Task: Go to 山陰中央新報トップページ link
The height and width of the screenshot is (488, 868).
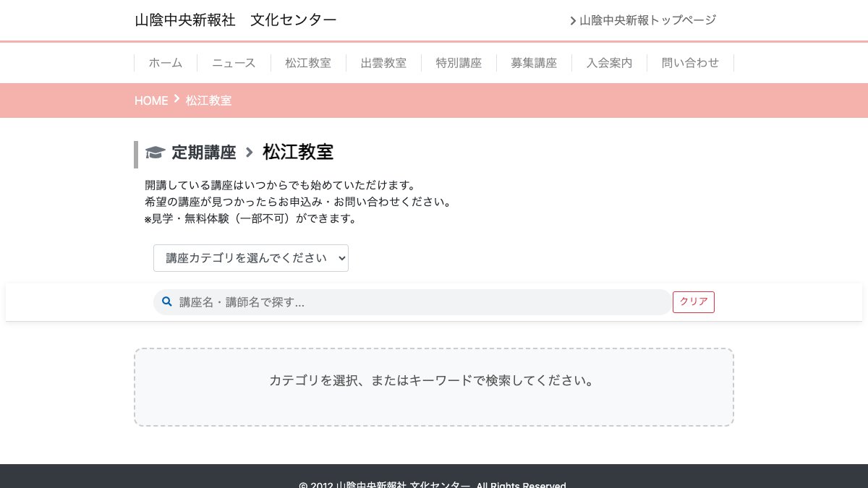Action: [x=647, y=20]
